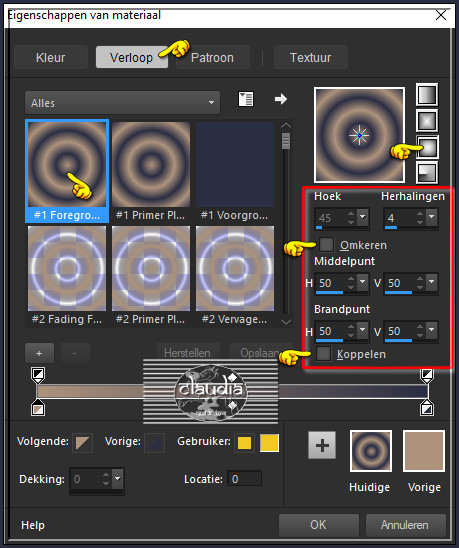Screen dimensions: 459x548
Task: Click the Annuleren button
Action: 405,525
